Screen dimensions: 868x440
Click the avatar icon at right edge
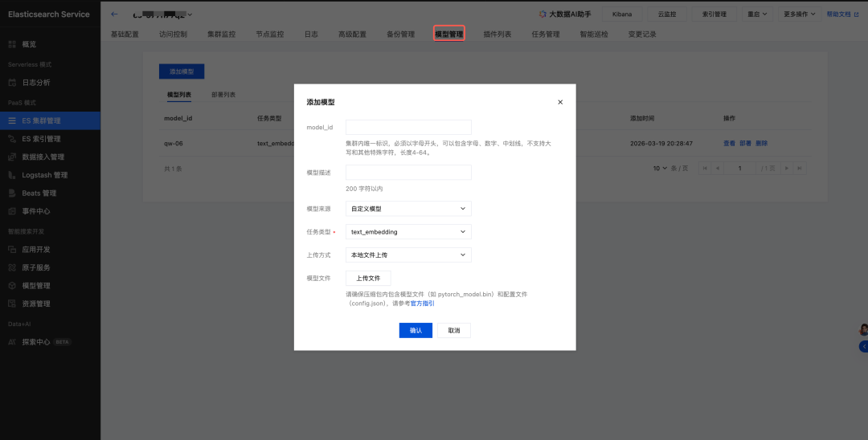click(863, 329)
